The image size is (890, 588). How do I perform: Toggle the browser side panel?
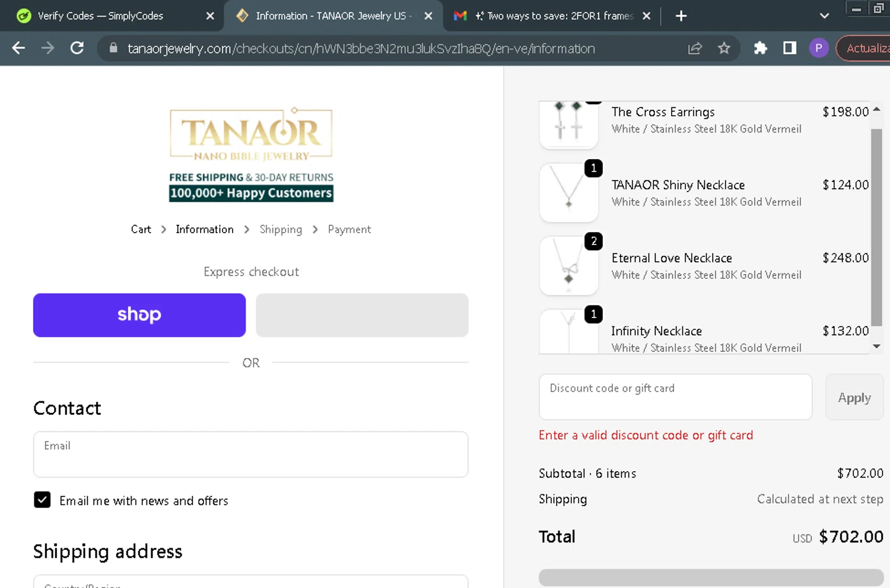(790, 49)
